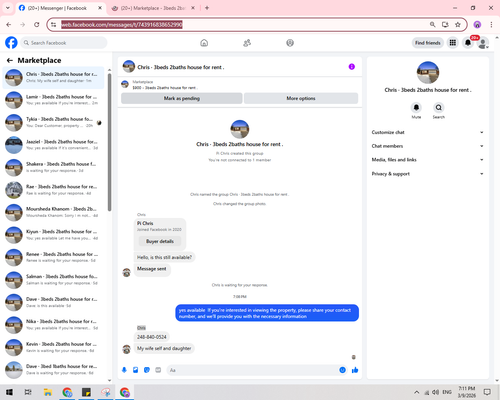The width and height of the screenshot is (500, 400).
Task: Open emoji picker in message box
Action: pyautogui.click(x=342, y=370)
